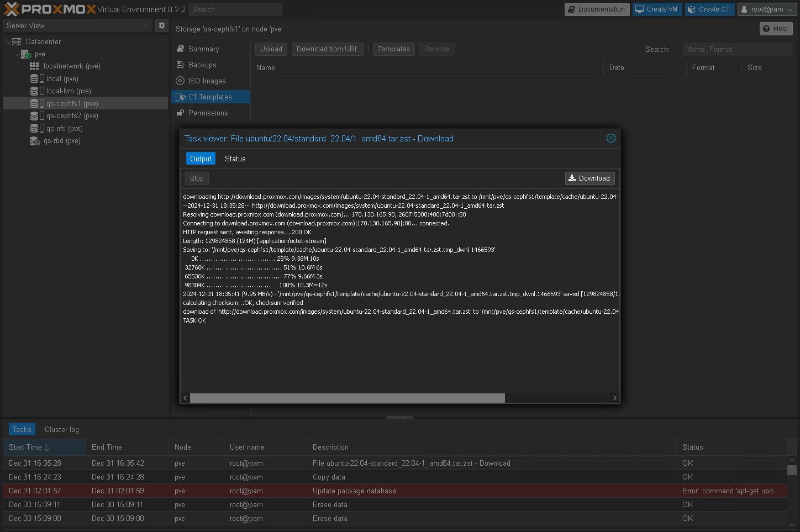Switch to the Status tab in Task viewer
This screenshot has height=532, width=800.
[x=235, y=159]
